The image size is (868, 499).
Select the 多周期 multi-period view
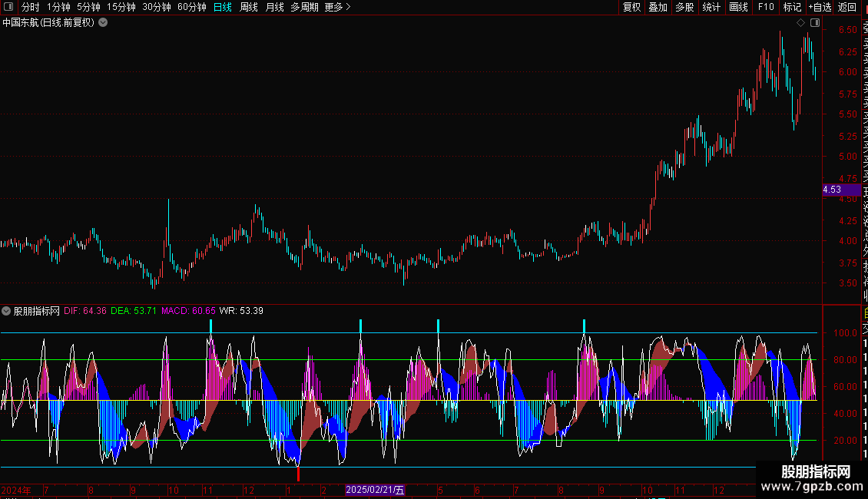tap(304, 7)
